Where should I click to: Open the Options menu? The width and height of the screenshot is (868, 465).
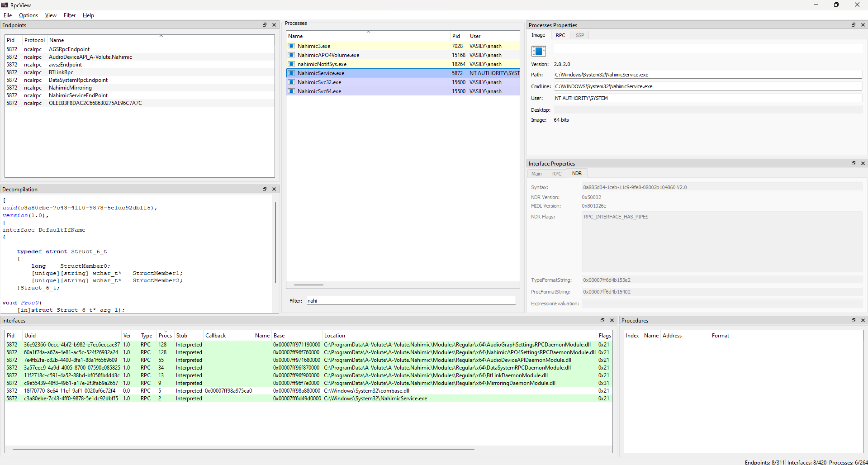[x=28, y=15]
